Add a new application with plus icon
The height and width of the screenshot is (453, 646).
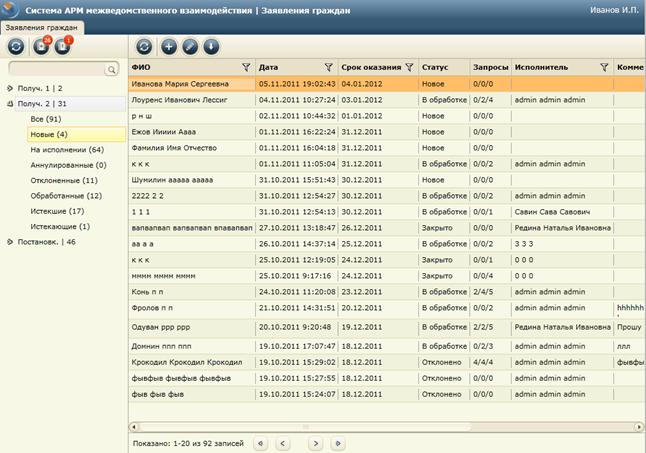coord(169,47)
